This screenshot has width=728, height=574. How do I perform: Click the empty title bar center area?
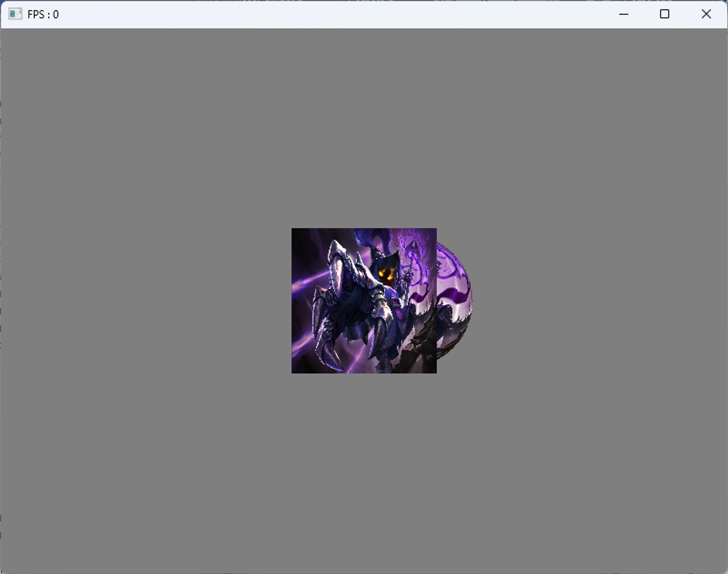point(328,15)
